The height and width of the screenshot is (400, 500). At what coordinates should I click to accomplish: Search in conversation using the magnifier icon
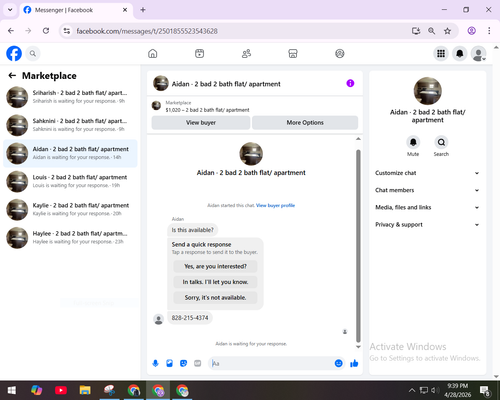[441, 142]
